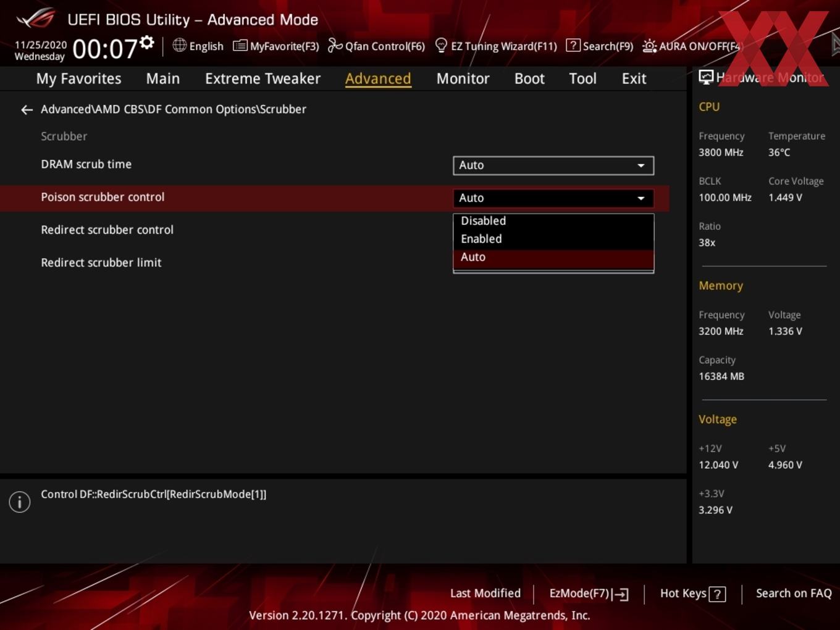Image resolution: width=840 pixels, height=630 pixels.
Task: Choose Disabled in the dropdown list
Action: [553, 221]
